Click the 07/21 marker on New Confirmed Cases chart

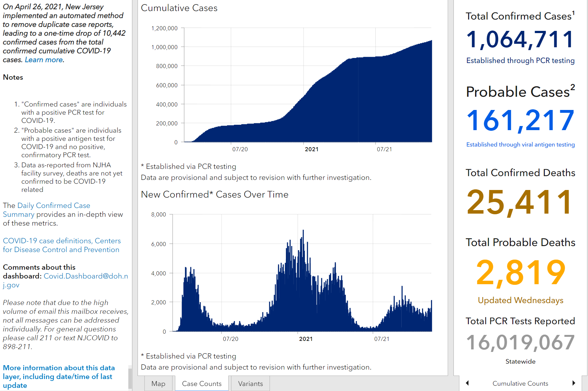point(381,339)
